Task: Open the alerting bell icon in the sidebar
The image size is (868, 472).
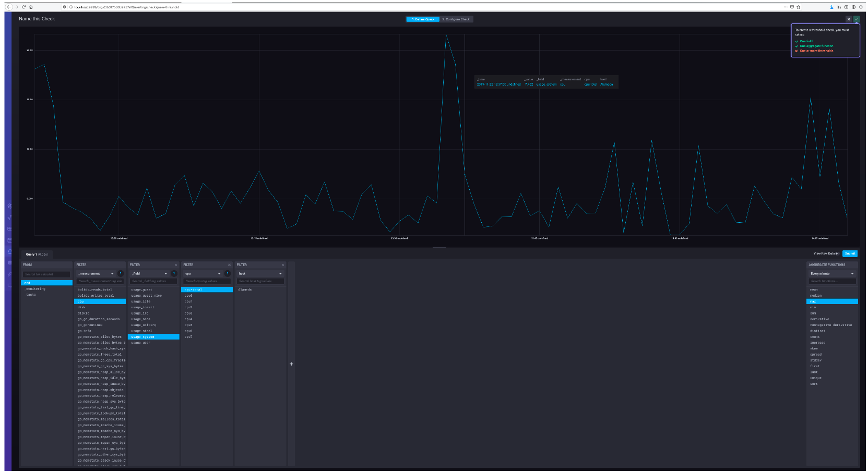Action: (9, 251)
